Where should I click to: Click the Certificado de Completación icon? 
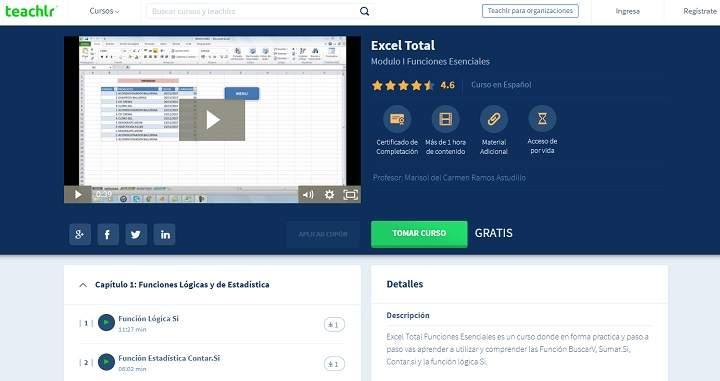[397, 119]
